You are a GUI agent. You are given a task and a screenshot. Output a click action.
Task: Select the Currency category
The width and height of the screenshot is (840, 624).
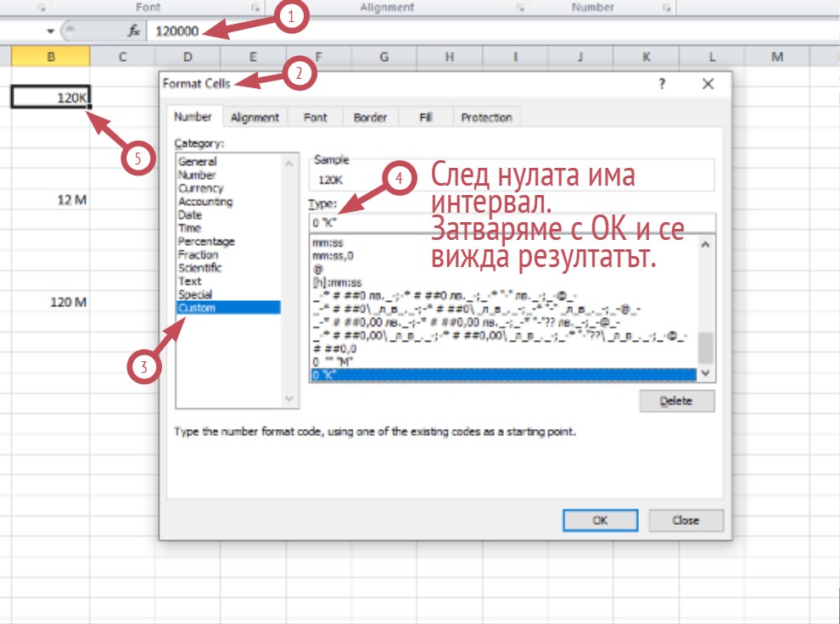[201, 188]
